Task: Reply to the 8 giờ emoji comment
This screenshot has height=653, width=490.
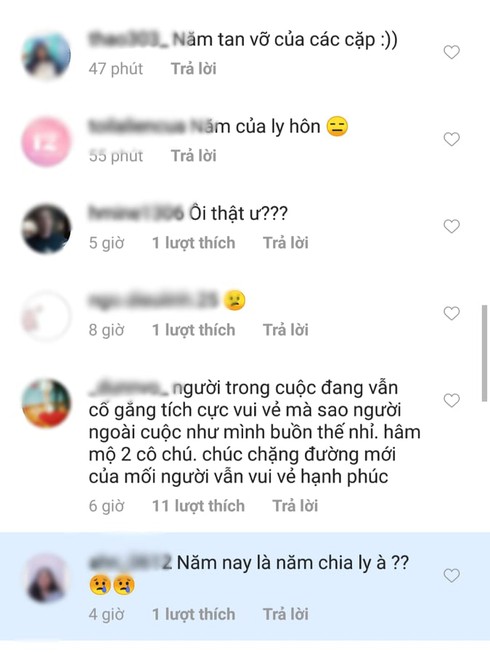Action: [286, 330]
